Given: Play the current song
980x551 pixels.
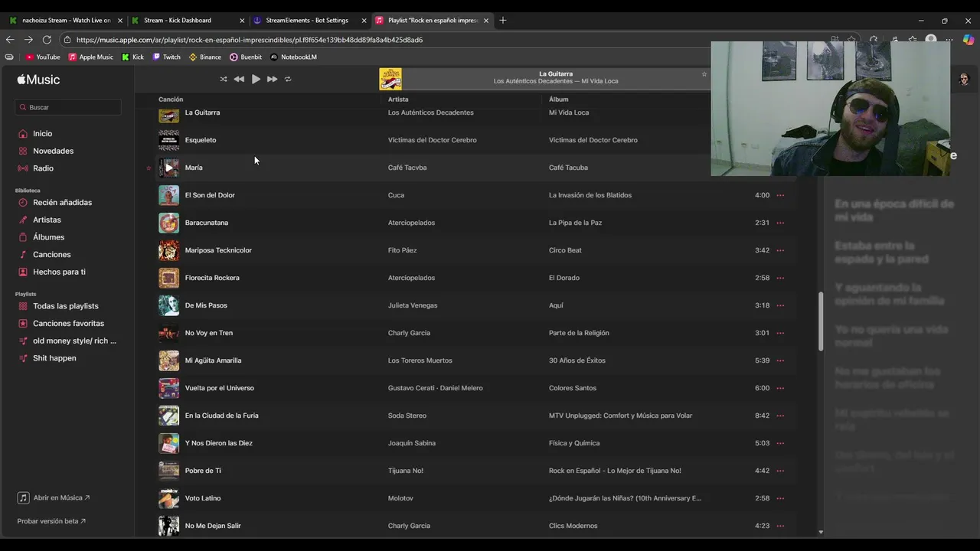Looking at the screenshot, I should click(x=256, y=79).
